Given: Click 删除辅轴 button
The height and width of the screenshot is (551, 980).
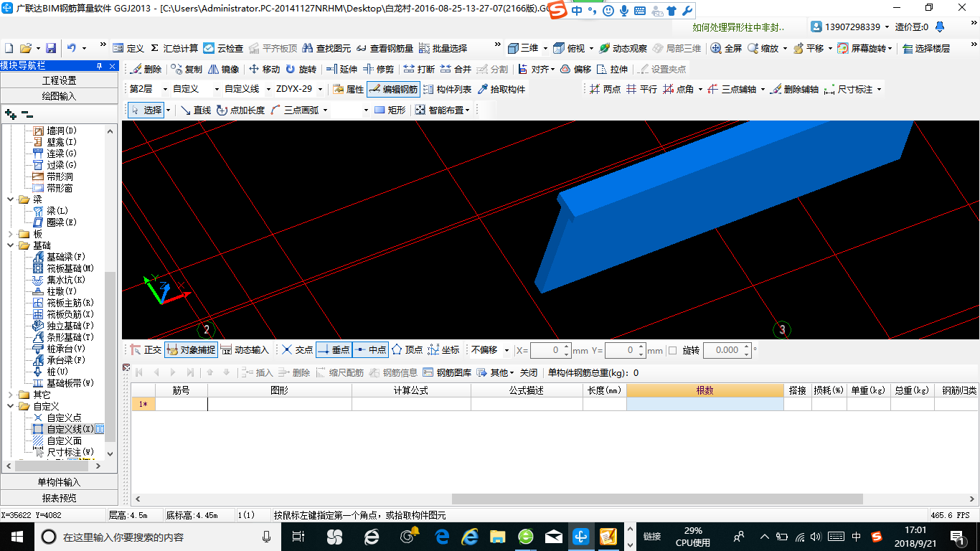Looking at the screenshot, I should click(794, 90).
